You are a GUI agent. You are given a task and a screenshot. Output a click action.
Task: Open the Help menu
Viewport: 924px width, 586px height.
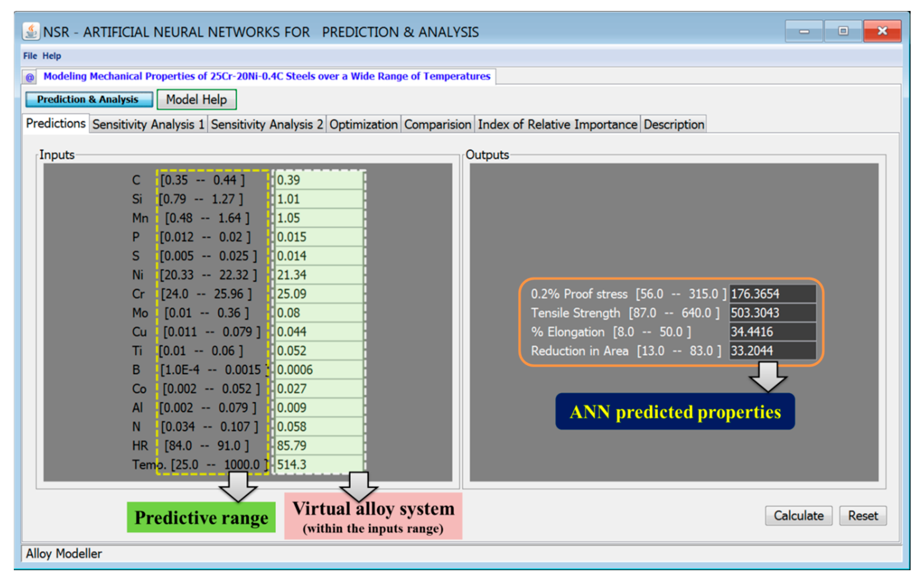click(x=52, y=56)
